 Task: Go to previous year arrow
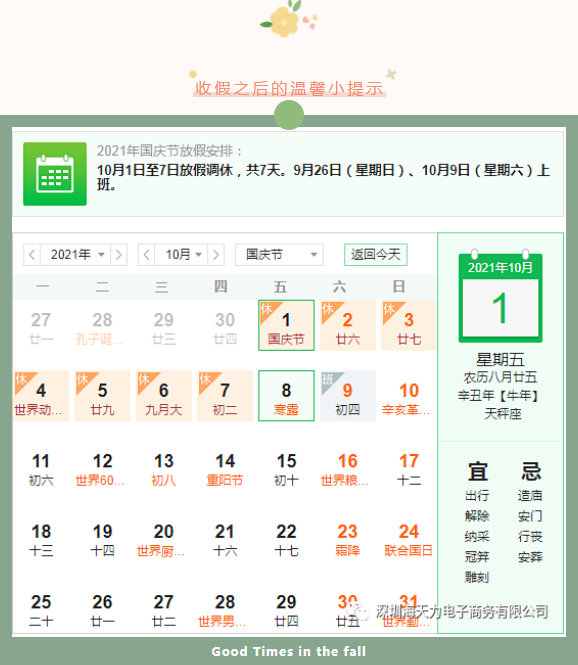32,255
